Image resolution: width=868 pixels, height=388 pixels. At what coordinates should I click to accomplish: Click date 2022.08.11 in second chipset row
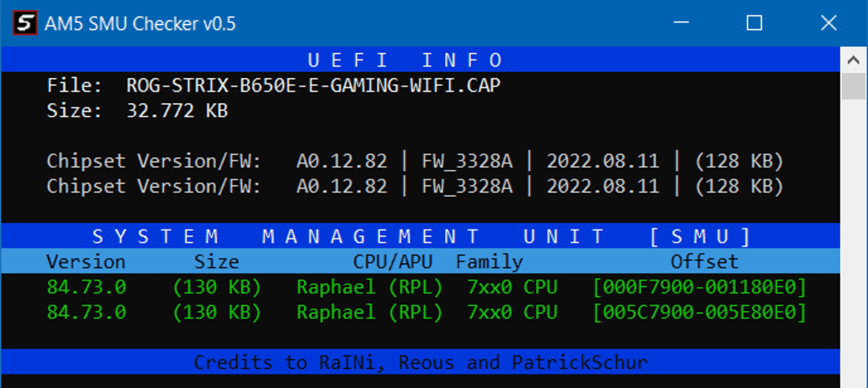[x=603, y=187]
